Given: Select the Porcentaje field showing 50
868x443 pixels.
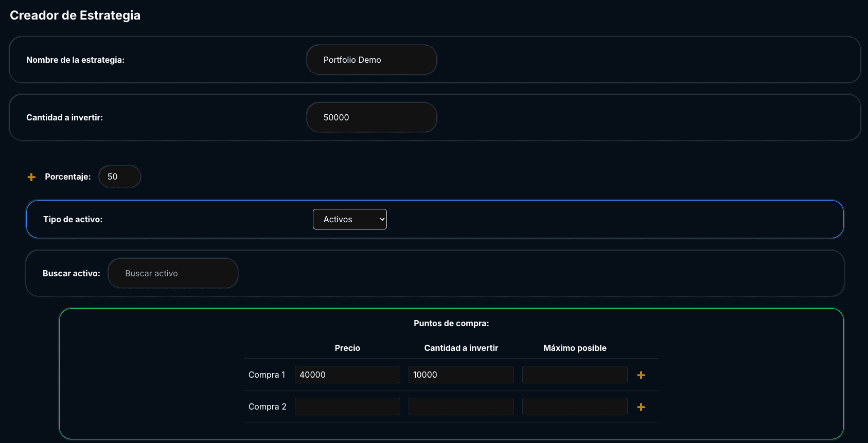Looking at the screenshot, I should coord(119,176).
